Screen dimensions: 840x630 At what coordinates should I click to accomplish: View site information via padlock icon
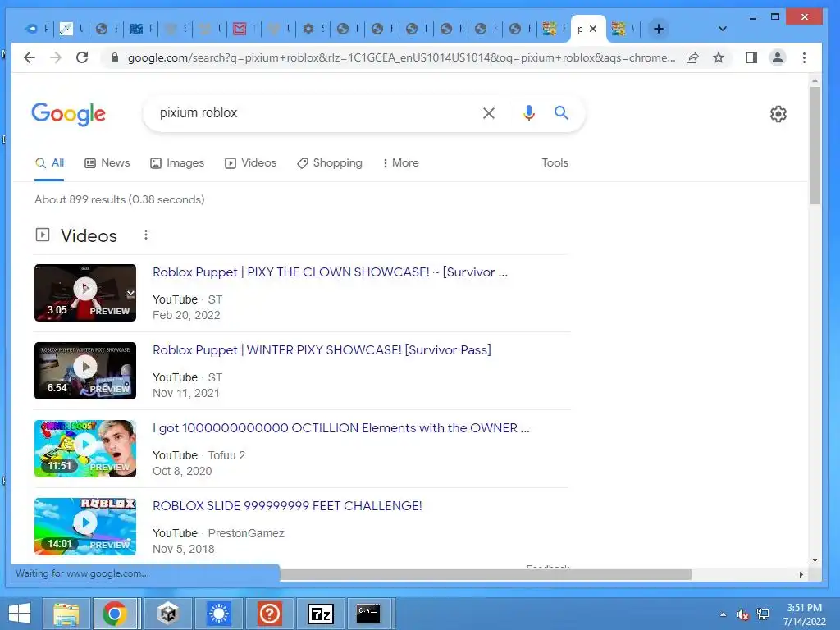click(x=114, y=58)
